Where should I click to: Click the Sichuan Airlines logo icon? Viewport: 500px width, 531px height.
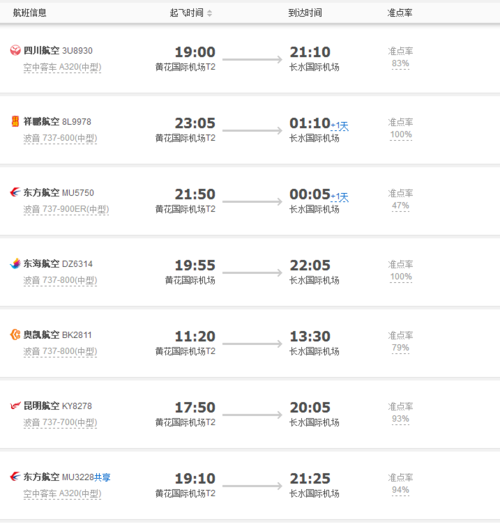point(15,50)
